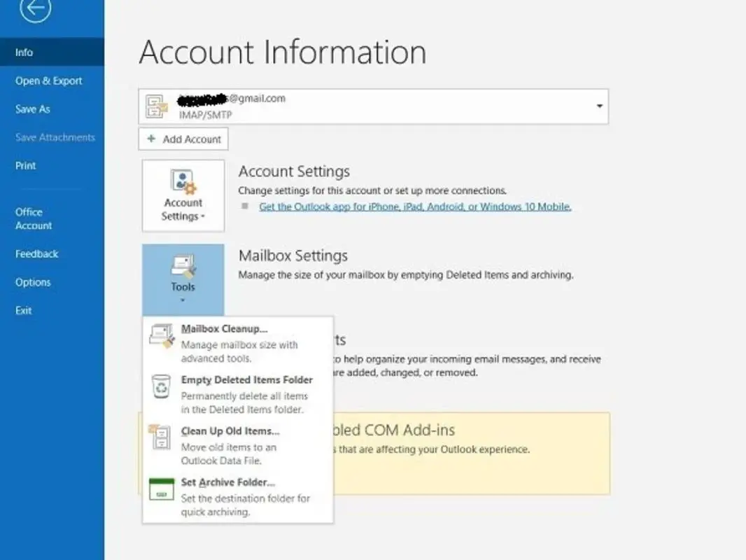Open the Outlook mobile app link
Screen dimensions: 746x560
(x=415, y=206)
